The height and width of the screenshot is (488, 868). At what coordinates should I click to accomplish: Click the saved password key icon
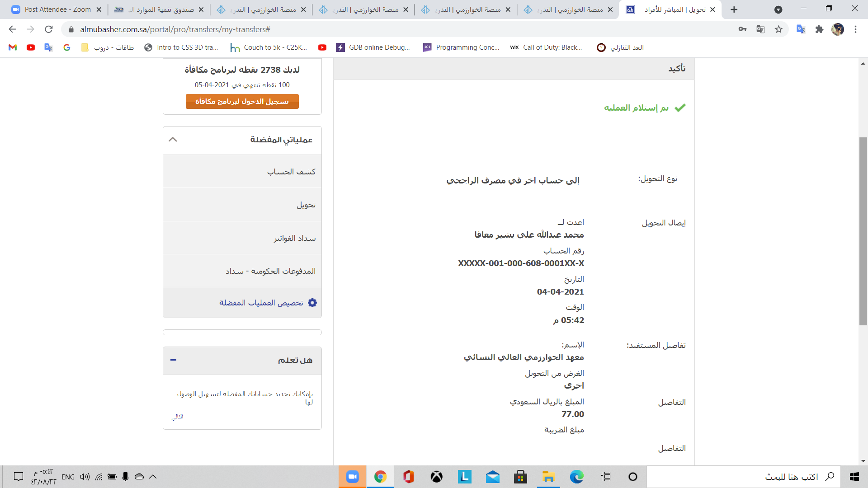point(742,29)
